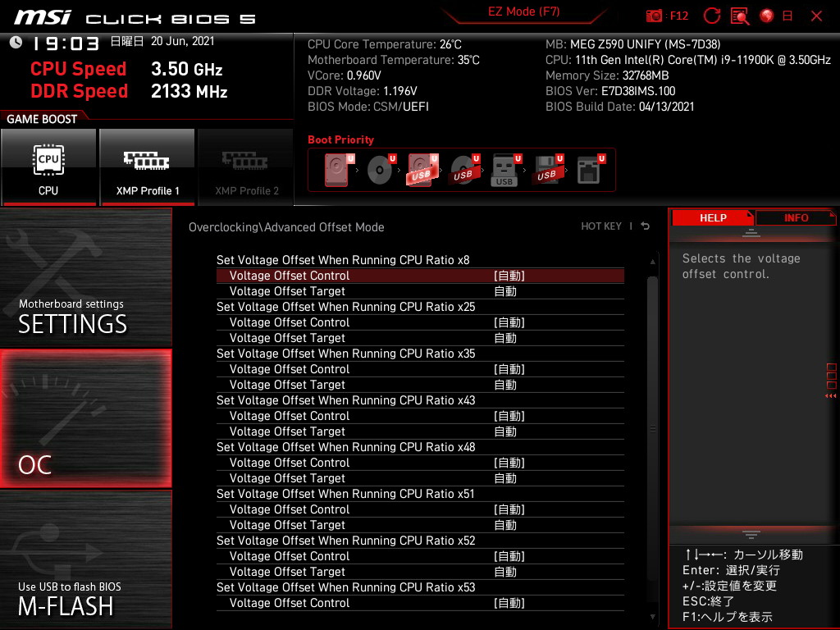Click the "Set Voltage Offset When Running CPU Ratio x53" heading

[x=345, y=587]
